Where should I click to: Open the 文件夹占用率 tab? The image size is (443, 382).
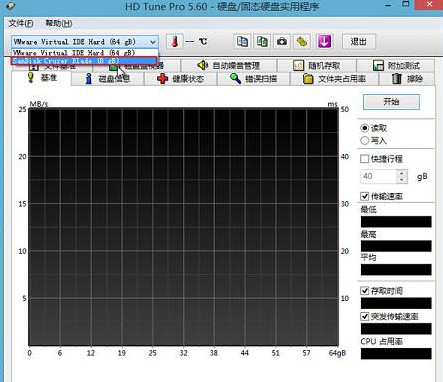click(x=334, y=79)
